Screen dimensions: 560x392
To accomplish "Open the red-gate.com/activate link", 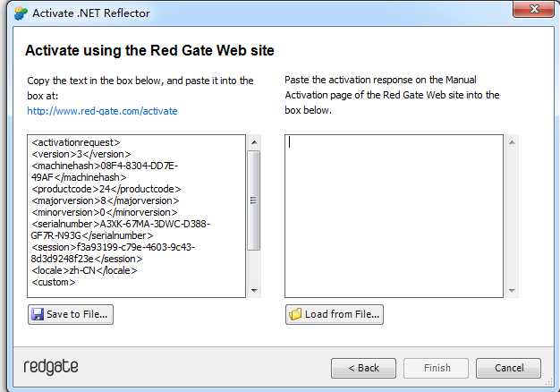I will tap(102, 111).
